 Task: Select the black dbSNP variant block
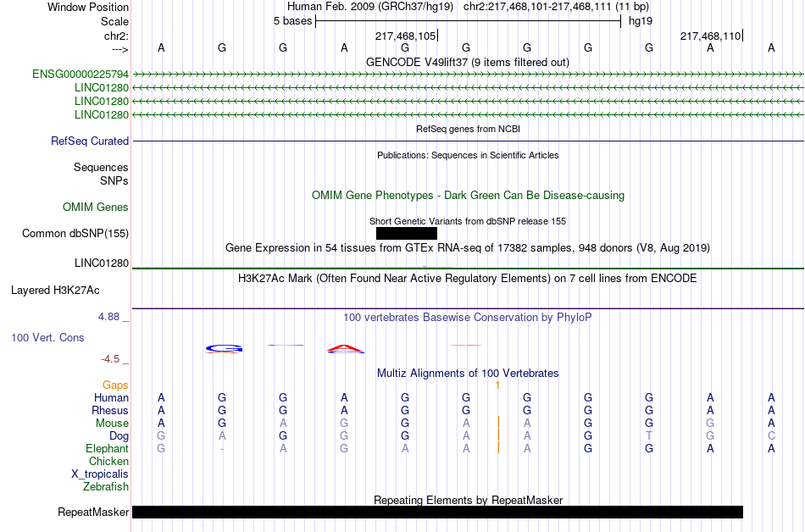[407, 234]
